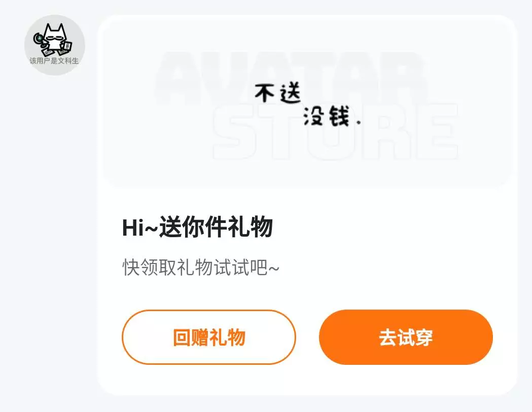Image resolution: width=532 pixels, height=412 pixels.
Task: Select the 快领取礼物试试吧~ subtitle
Action: tap(200, 268)
